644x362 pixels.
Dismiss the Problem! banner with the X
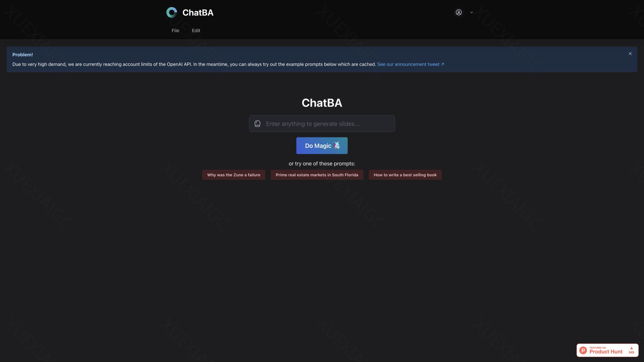click(x=630, y=54)
